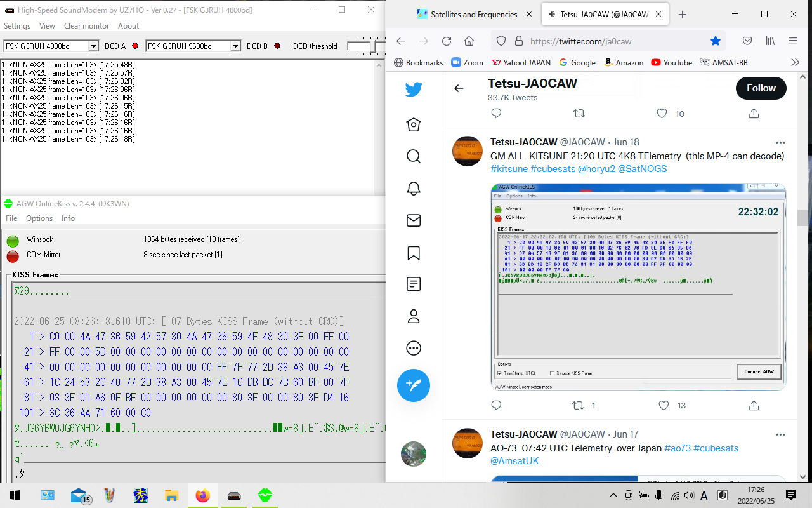Save the page to Pocket
The height and width of the screenshot is (508, 812).
(747, 41)
